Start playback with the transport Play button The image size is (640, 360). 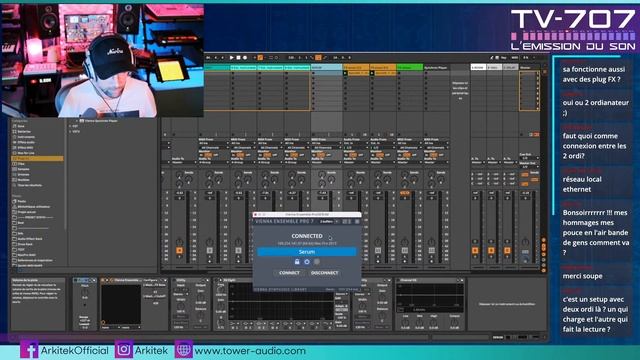(x=231, y=58)
